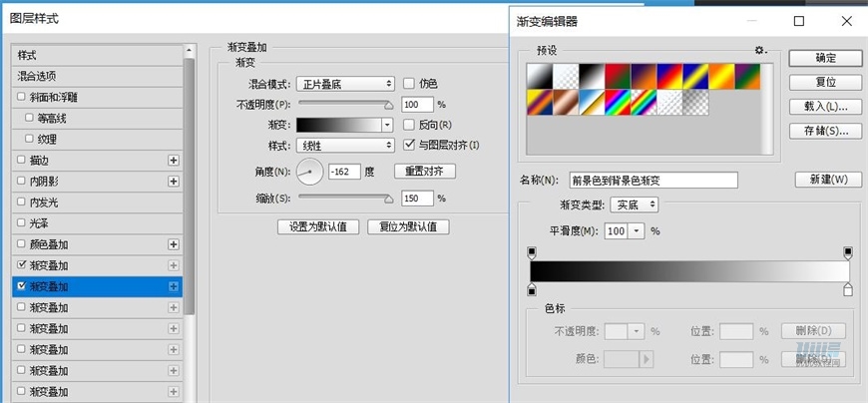Click the 确定 button in gradient editor
The height and width of the screenshot is (403, 868).
[x=824, y=58]
